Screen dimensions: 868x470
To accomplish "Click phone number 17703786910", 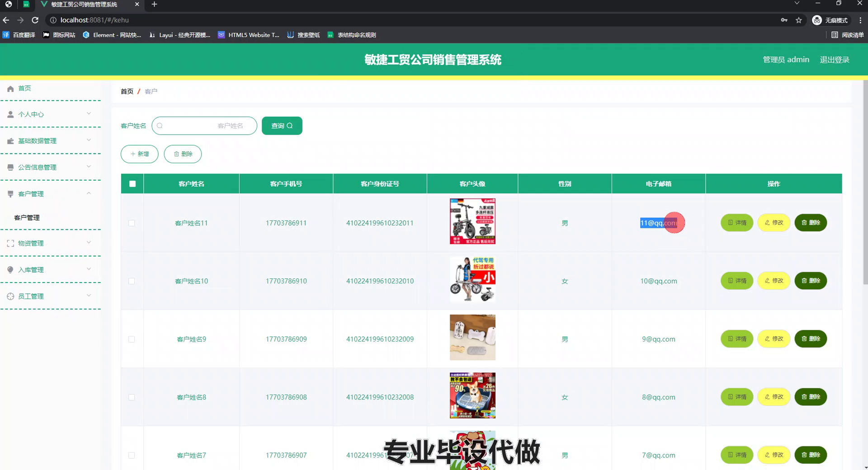I will click(x=286, y=281).
